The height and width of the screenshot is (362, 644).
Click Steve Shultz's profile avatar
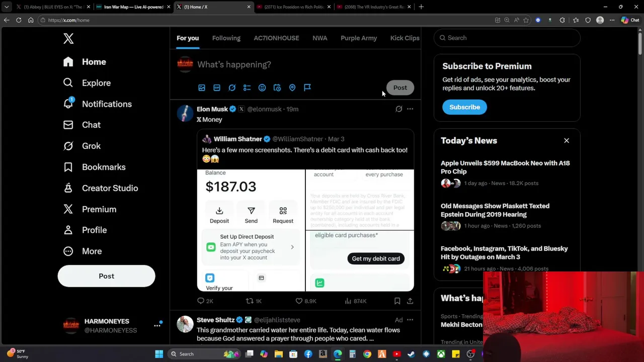coord(185,324)
